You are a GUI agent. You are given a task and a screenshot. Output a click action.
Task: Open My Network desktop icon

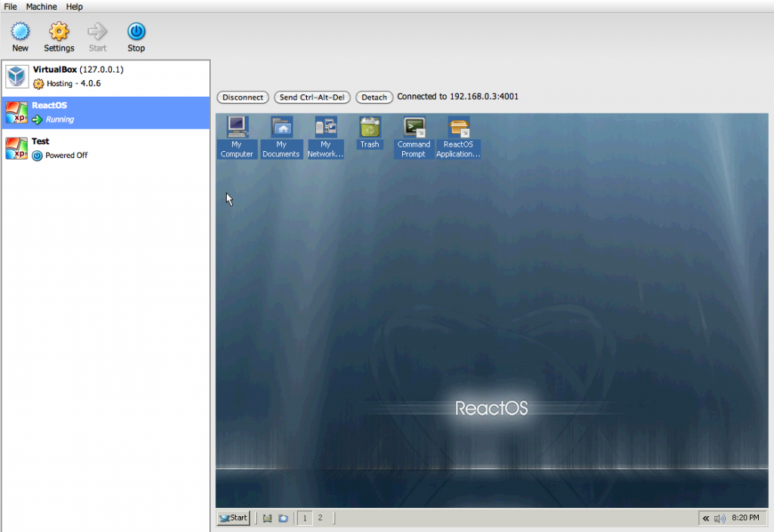click(x=326, y=127)
